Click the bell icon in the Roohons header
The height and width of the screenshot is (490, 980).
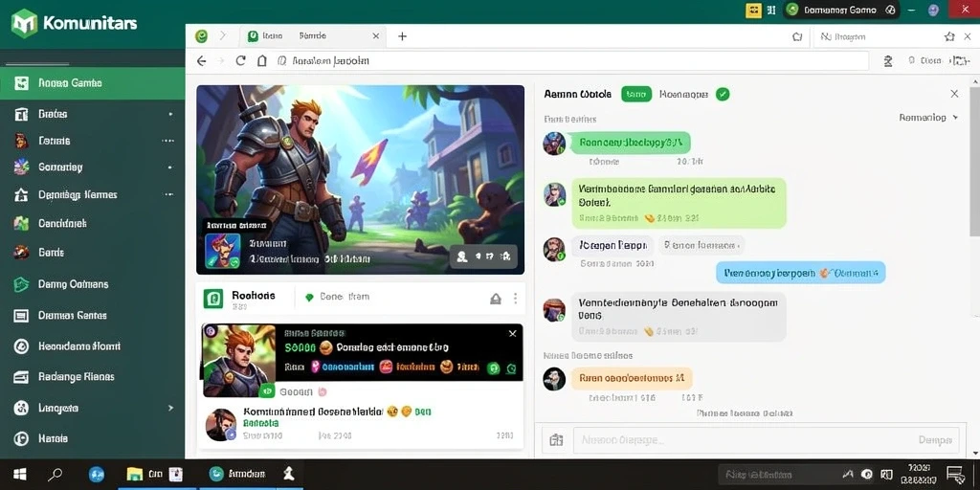point(496,299)
